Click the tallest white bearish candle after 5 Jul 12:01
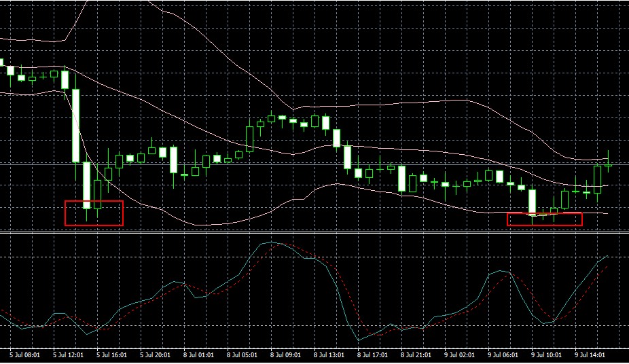The image size is (629, 364). 75,126
